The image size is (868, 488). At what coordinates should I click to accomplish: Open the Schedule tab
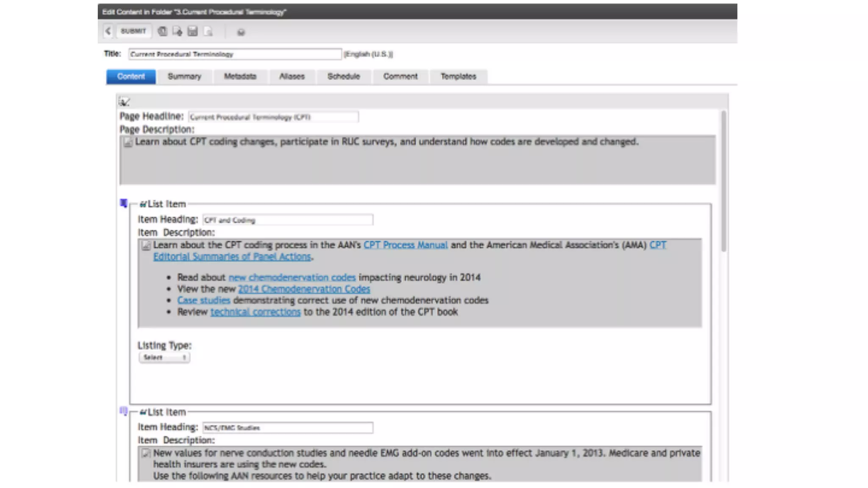[343, 76]
